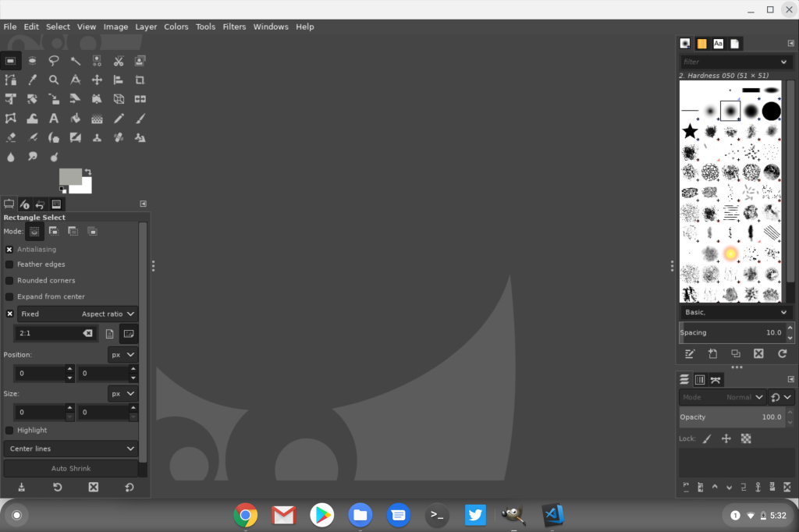Select the Crop tool
799x532 pixels.
[140, 79]
